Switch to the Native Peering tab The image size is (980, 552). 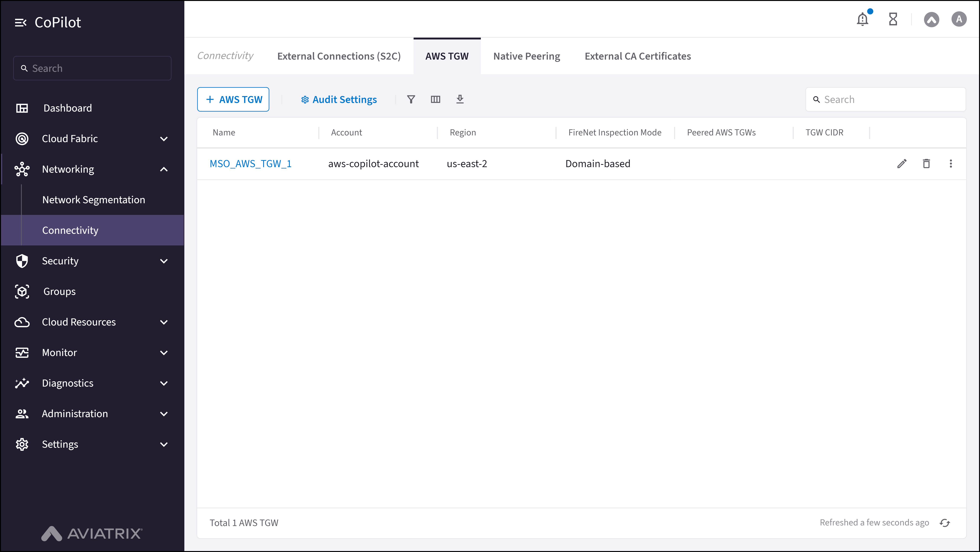pos(526,56)
